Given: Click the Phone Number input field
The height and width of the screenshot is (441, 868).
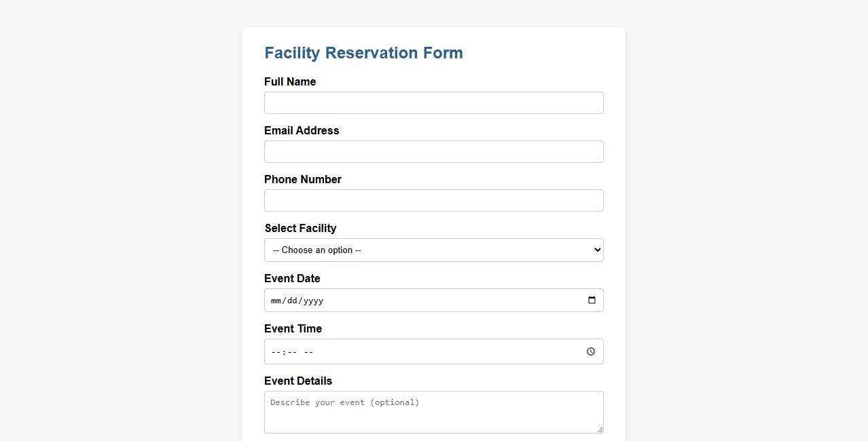Looking at the screenshot, I should pyautogui.click(x=434, y=200).
